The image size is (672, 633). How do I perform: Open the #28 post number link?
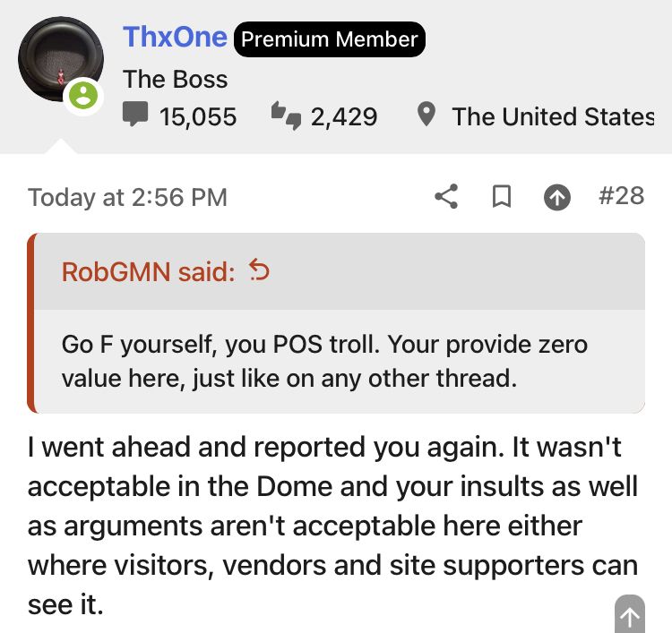pyautogui.click(x=621, y=196)
